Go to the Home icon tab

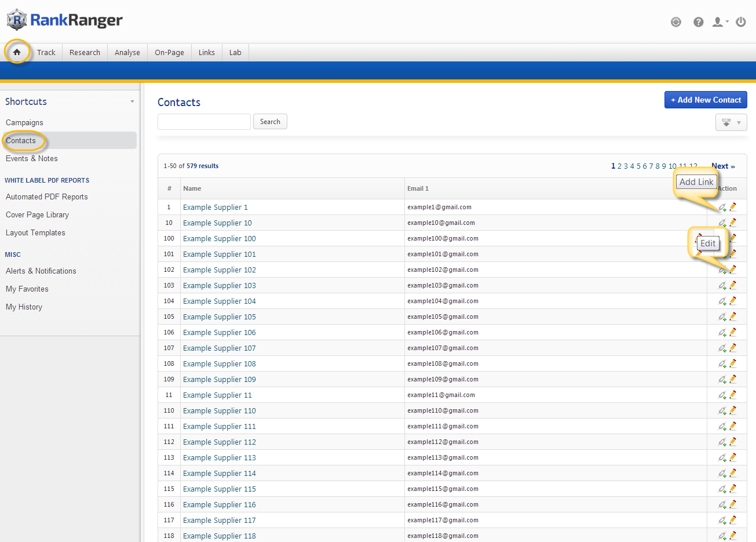17,52
